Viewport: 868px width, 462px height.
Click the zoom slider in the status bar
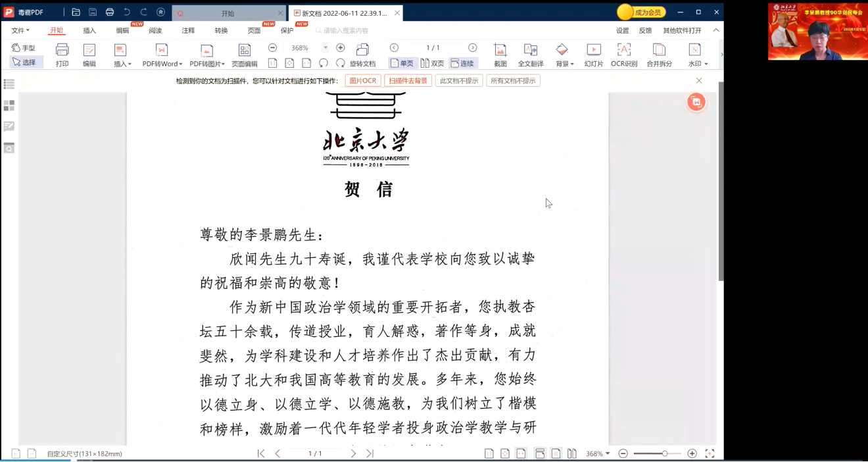tap(658, 453)
